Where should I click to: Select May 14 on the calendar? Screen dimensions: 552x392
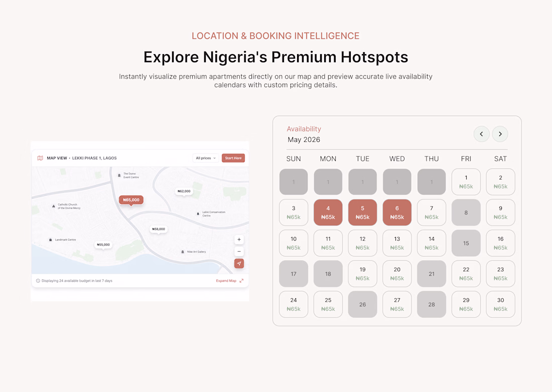pyautogui.click(x=432, y=243)
